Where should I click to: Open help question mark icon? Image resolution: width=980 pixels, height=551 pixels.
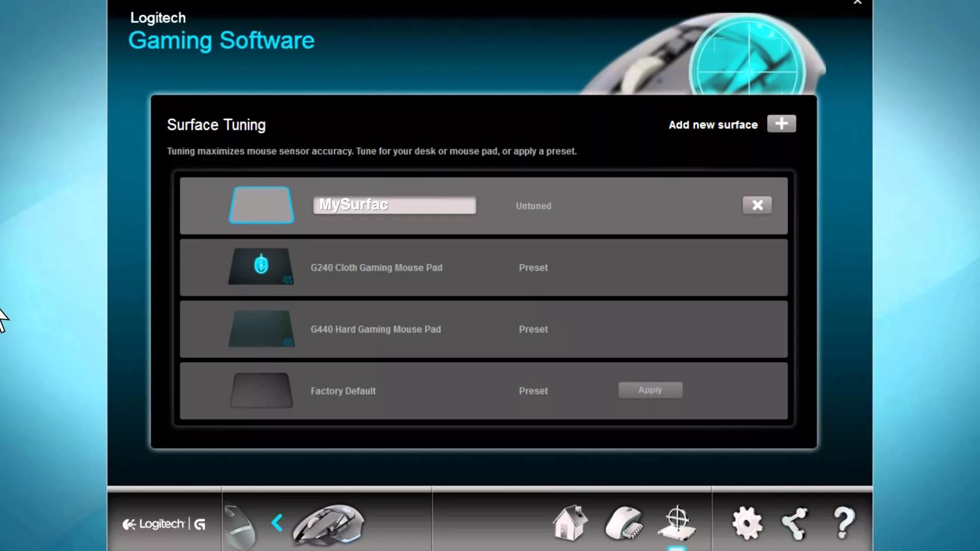point(844,522)
